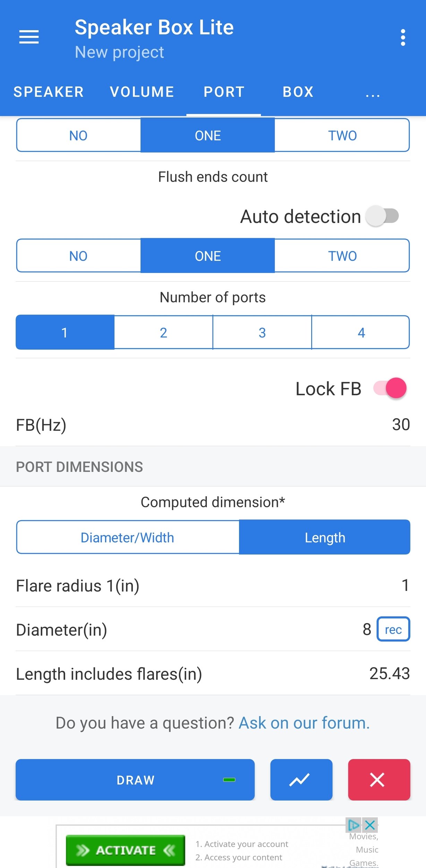Close the ad with the X icon
Image resolution: width=426 pixels, height=868 pixels.
(x=370, y=825)
